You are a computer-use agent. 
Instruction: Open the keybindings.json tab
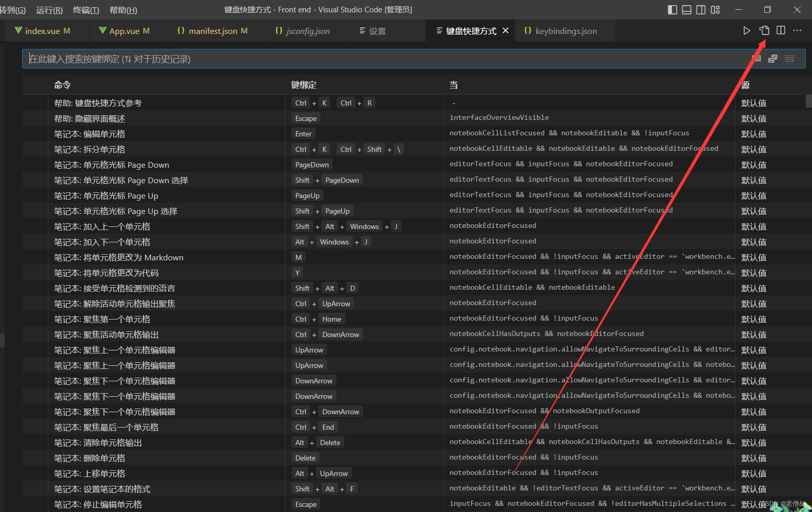[x=566, y=31]
